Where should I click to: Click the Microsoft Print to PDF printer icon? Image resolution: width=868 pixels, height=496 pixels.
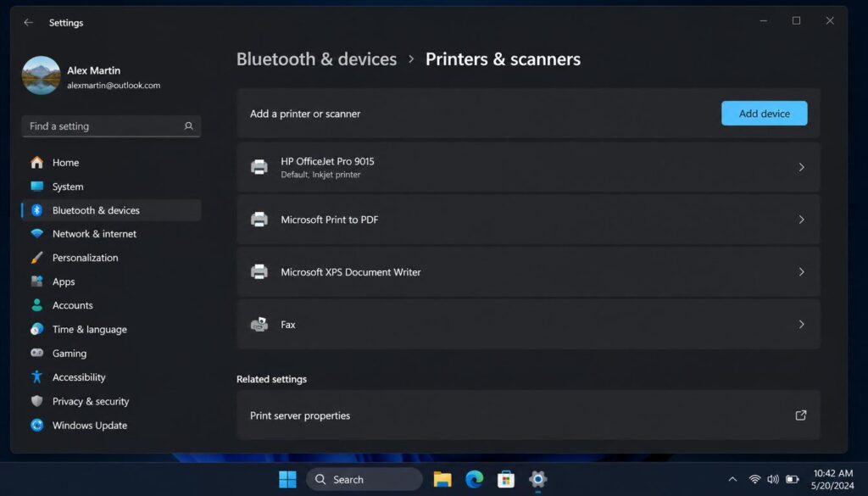[259, 220]
